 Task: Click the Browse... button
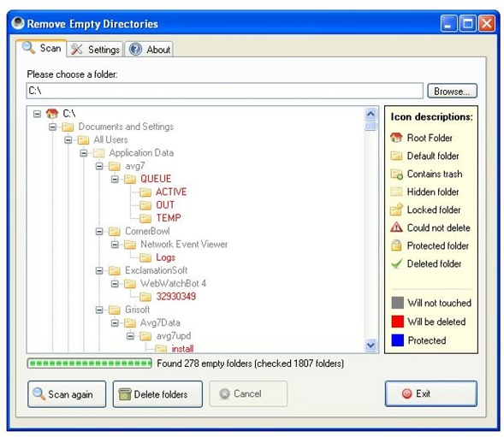pos(452,91)
